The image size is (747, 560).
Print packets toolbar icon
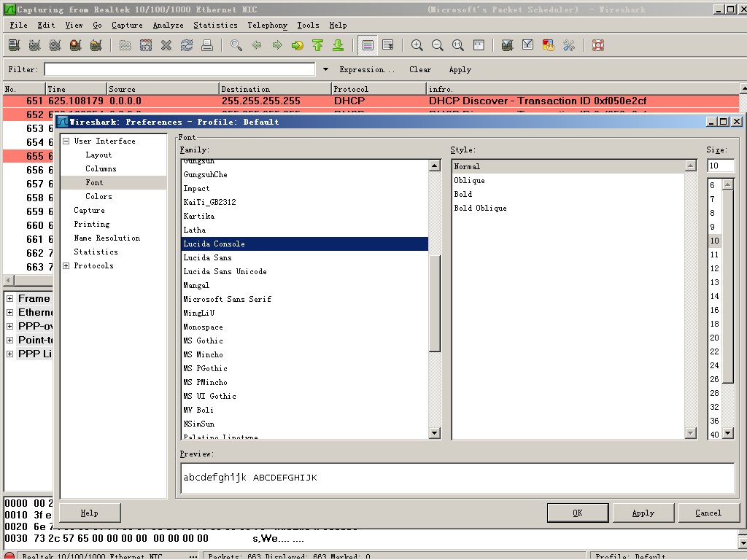tap(207, 45)
